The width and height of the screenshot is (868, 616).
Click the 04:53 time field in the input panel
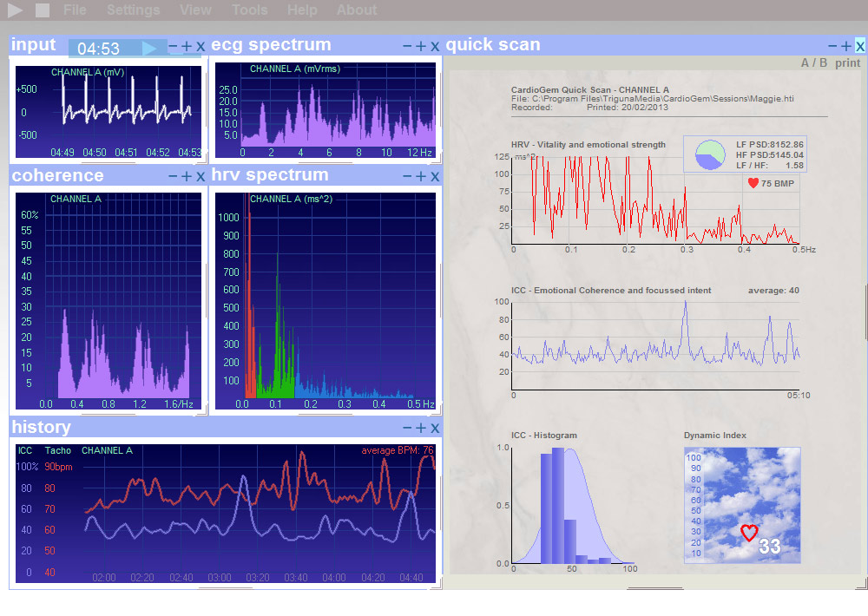click(x=99, y=49)
